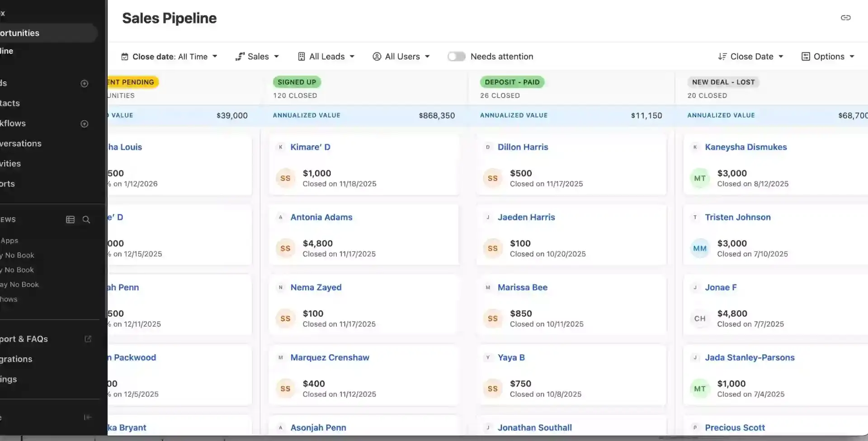
Task: Click the DEPOSIT - PAID stage label
Action: [x=512, y=82]
